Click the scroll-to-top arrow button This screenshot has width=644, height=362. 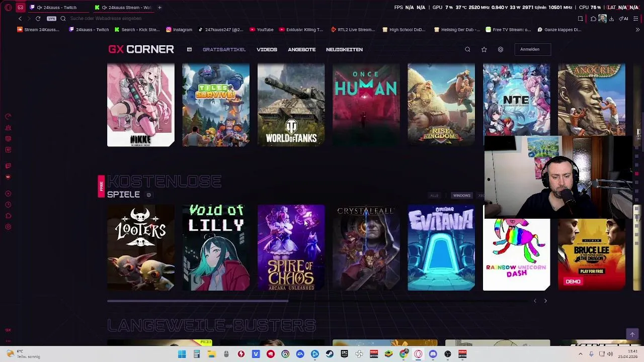pyautogui.click(x=632, y=334)
